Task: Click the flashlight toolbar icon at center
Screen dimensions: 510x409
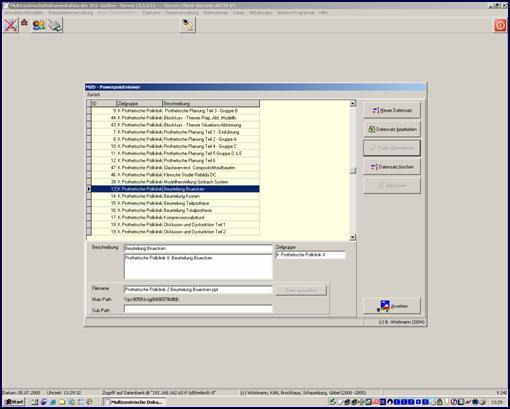Action: click(188, 25)
